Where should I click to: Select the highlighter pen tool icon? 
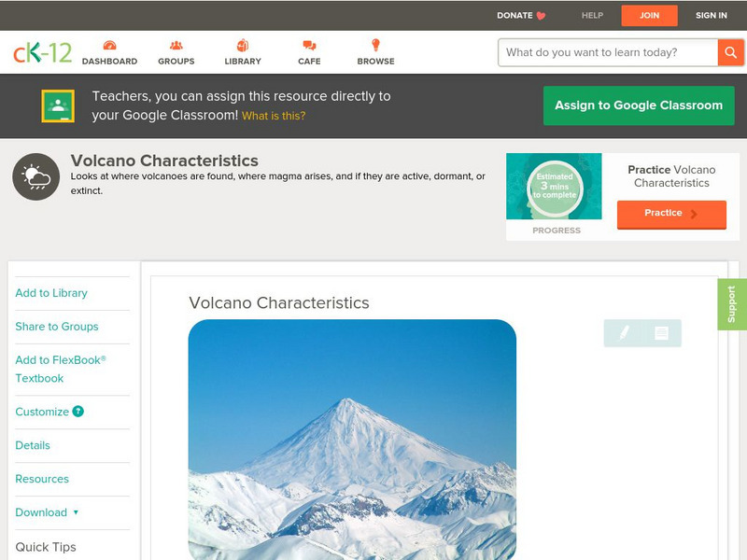624,333
